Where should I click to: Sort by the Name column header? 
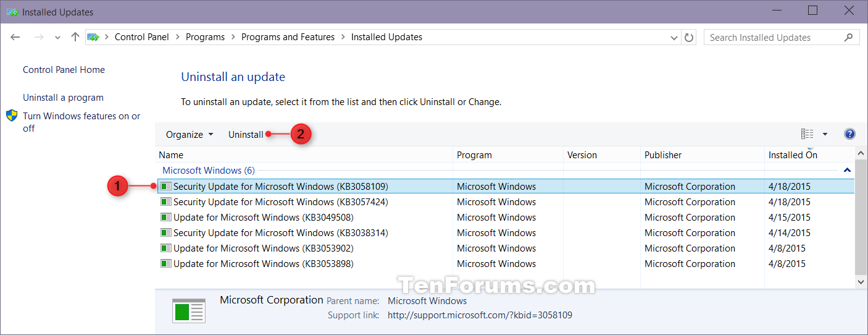[x=304, y=155]
